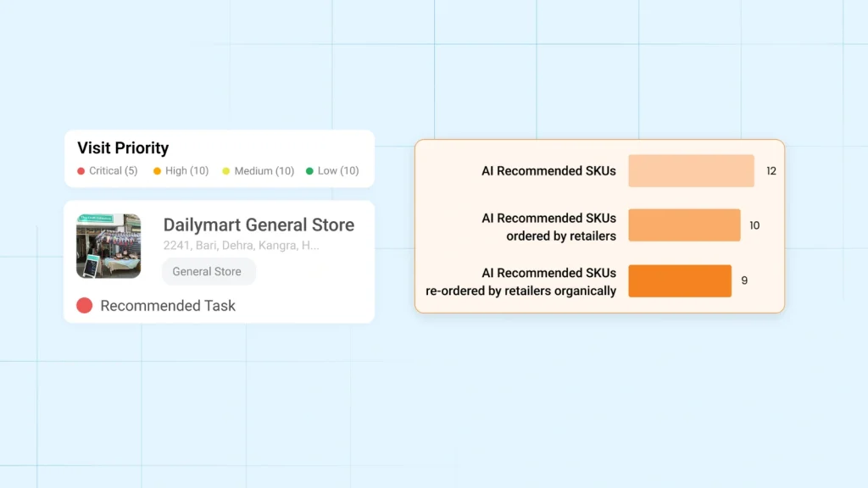The width and height of the screenshot is (868, 488).
Task: Expand the truncated store address text
Action: coord(242,246)
